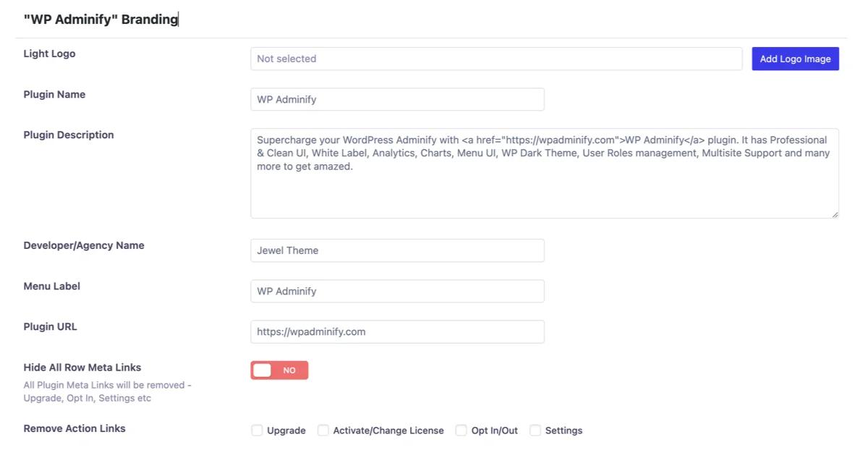Grab the Plugin Description textarea resize handle
This screenshot has height=453, width=868.
point(835,214)
